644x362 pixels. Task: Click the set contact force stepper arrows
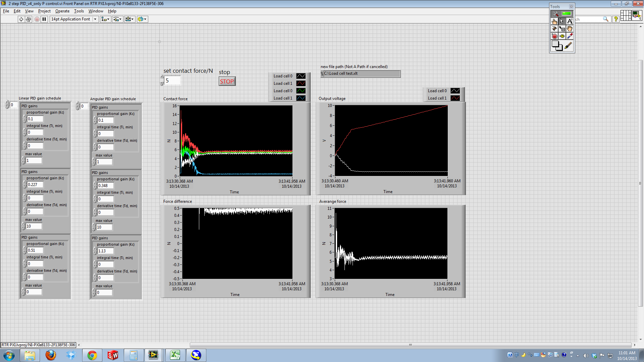coord(162,80)
